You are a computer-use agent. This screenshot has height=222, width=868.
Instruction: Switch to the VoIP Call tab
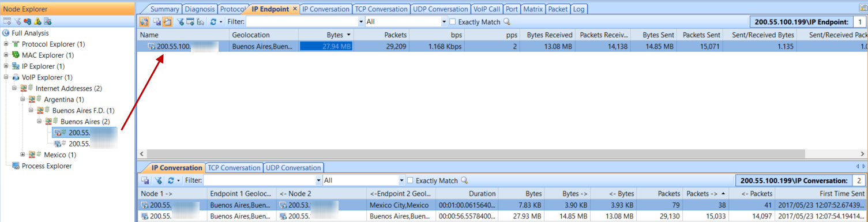point(486,9)
